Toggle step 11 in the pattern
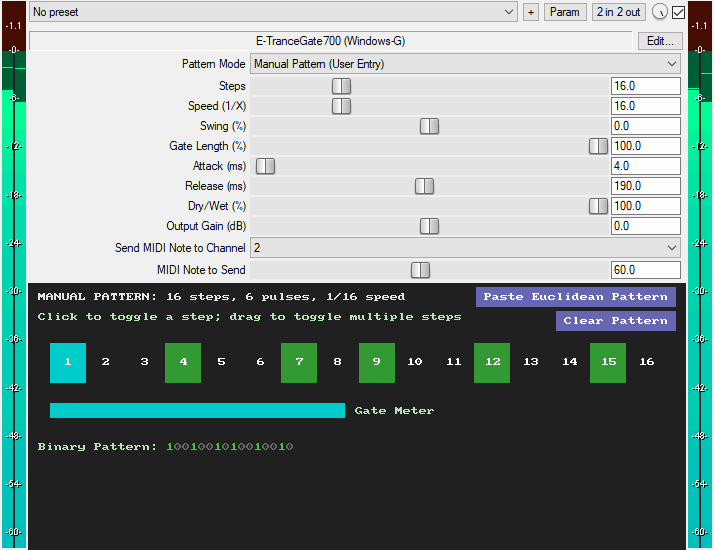The width and height of the screenshot is (714, 550). pos(454,363)
